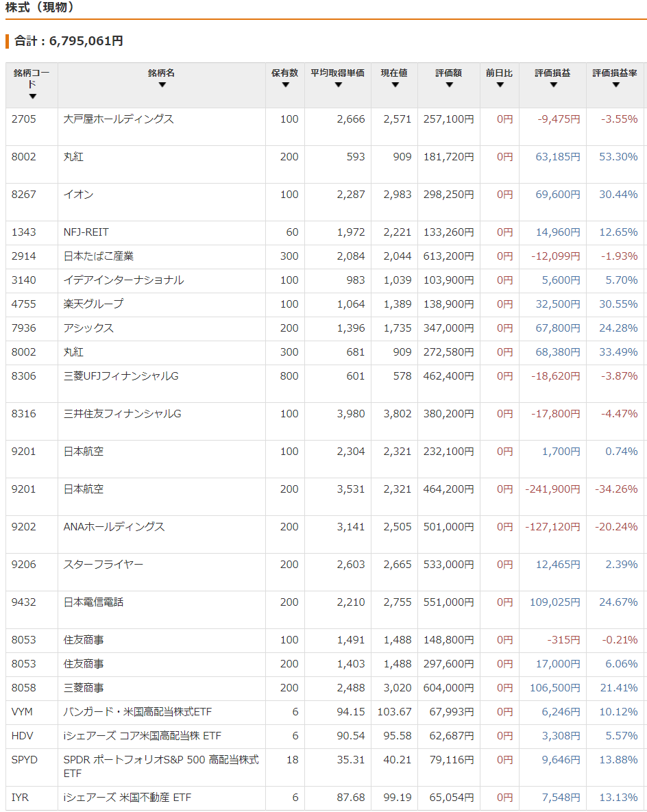Sort by 前日比 column arrow

[500, 85]
